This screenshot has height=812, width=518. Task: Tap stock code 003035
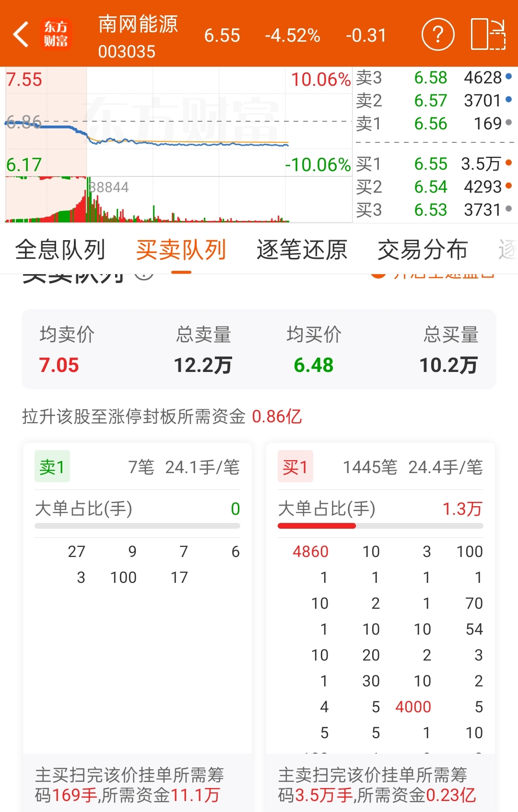(x=127, y=51)
